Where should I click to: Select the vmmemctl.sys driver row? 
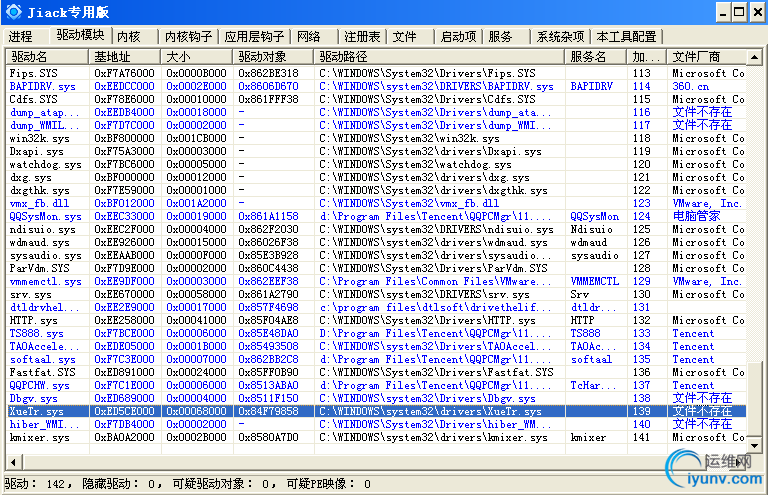(376, 282)
